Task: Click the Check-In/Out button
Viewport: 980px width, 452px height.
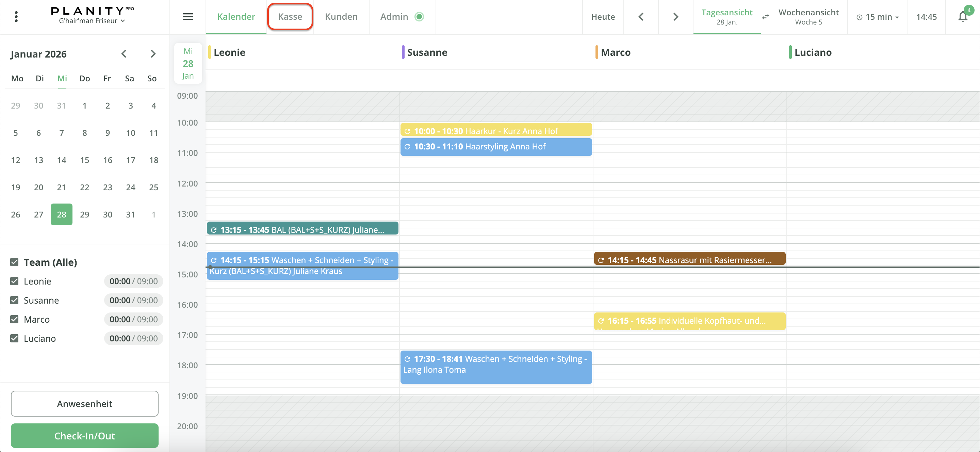Action: [84, 436]
